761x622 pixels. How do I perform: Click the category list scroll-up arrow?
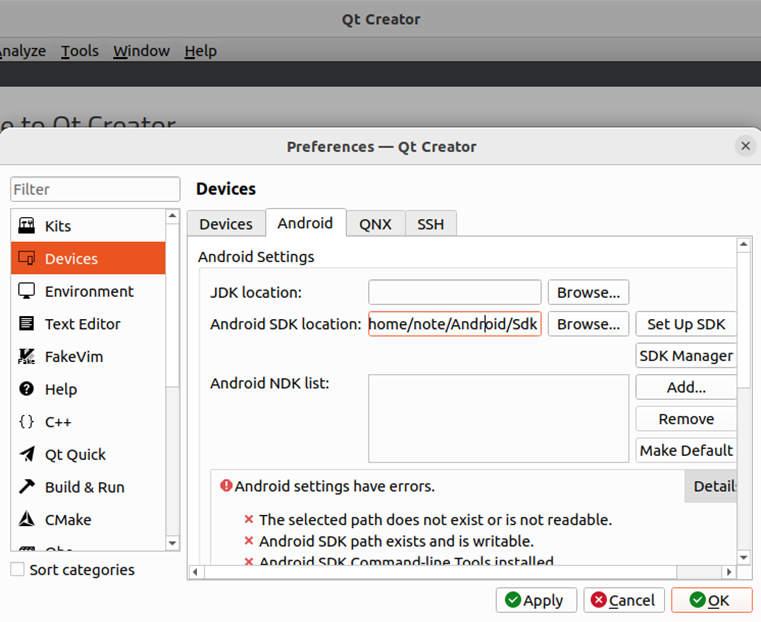coord(172,216)
